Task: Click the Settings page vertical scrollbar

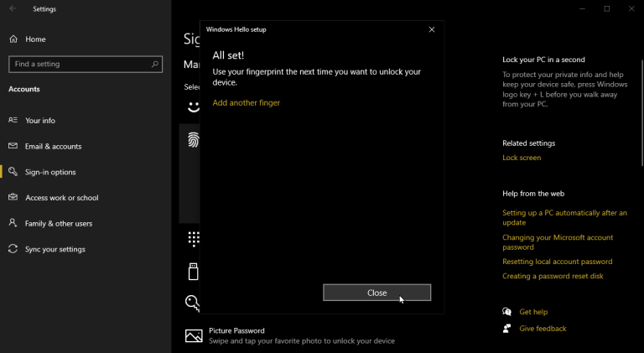Action: [642, 113]
